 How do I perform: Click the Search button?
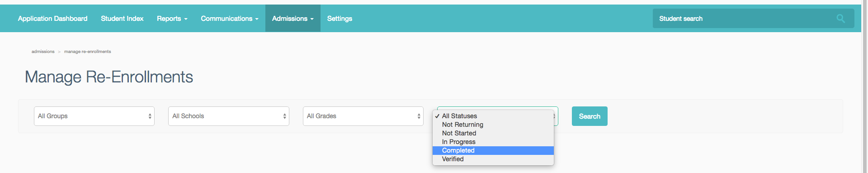click(590, 116)
